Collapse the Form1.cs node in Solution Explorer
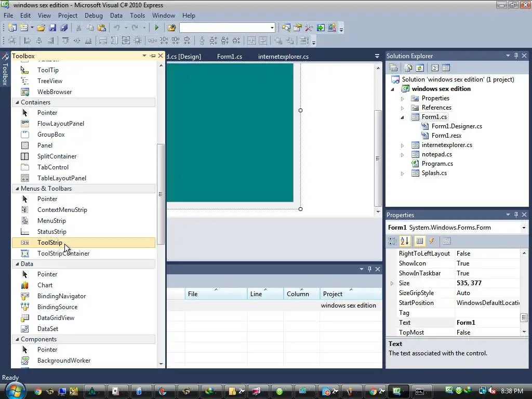Viewport: 532px width, 399px height. (403, 117)
